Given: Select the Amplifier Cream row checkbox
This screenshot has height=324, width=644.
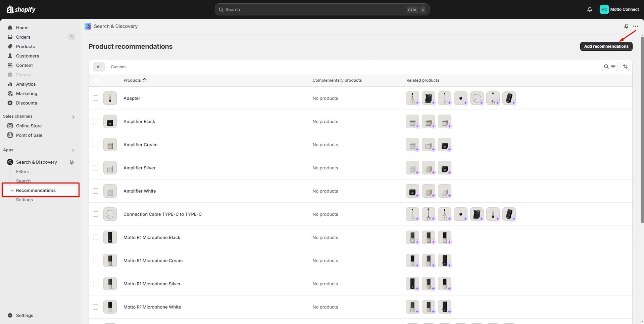Looking at the screenshot, I should coord(96,145).
